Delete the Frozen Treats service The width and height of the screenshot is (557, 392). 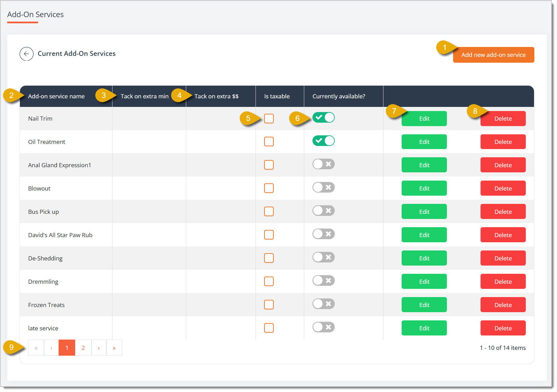(x=503, y=305)
